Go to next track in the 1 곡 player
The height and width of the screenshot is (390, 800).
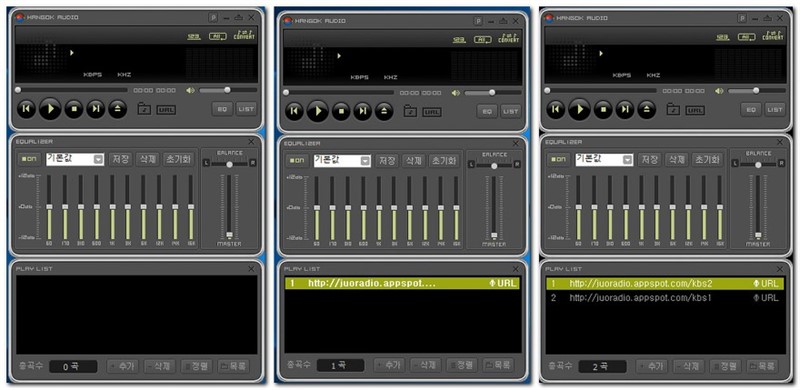(x=362, y=111)
